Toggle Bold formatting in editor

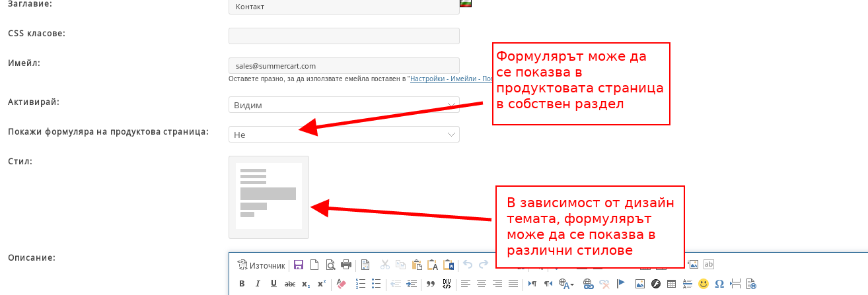(242, 284)
